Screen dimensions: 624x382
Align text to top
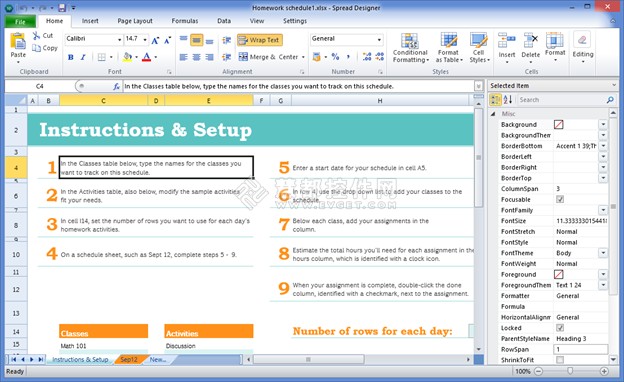point(183,39)
